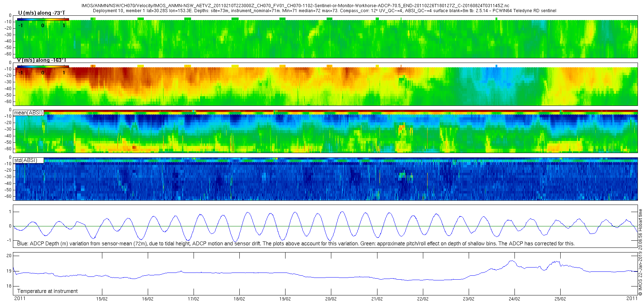Click the vertical IMOS copyright timestamp text
Screen dimensions: 644x304
click(x=640, y=252)
